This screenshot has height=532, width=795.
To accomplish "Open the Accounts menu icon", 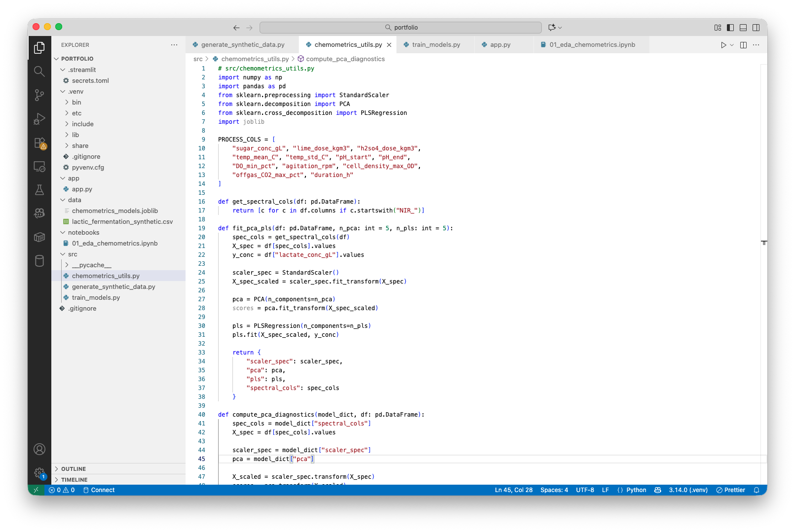I will tap(39, 449).
